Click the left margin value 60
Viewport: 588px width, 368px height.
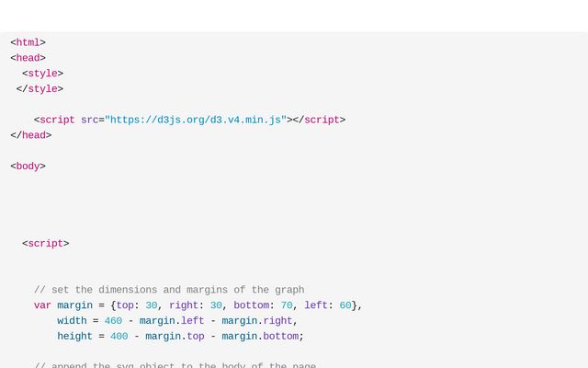pyautogui.click(x=345, y=305)
